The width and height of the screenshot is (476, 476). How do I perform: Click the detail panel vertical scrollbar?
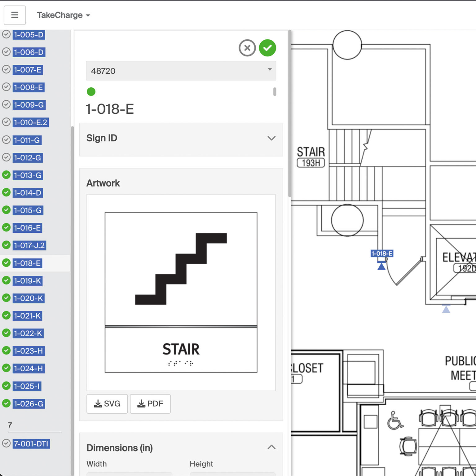290,113
